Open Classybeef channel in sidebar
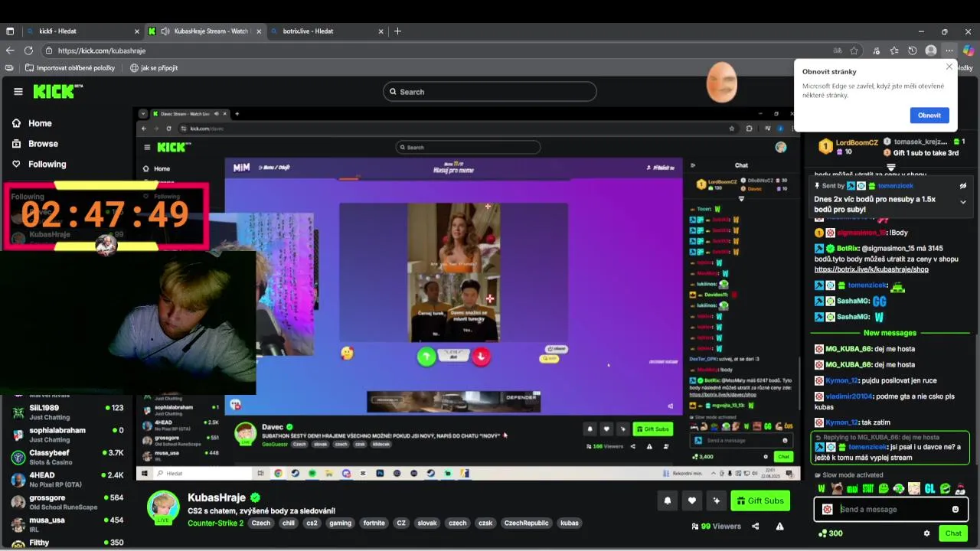This screenshot has height=551, width=980. (67, 457)
